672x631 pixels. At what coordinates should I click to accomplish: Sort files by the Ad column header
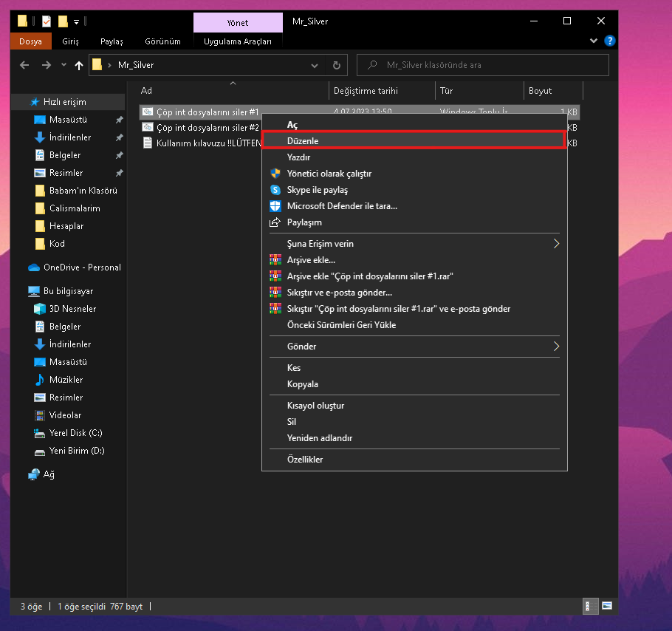[233, 90]
